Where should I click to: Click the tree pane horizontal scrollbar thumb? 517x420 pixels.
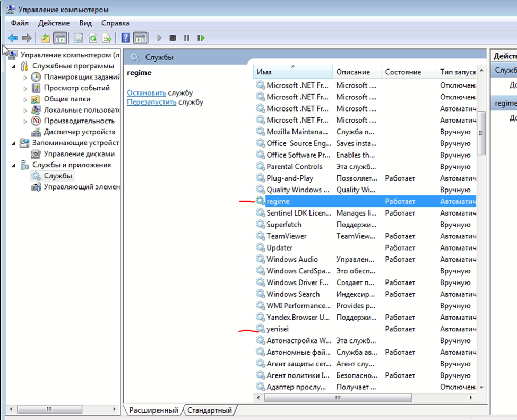[x=49, y=409]
